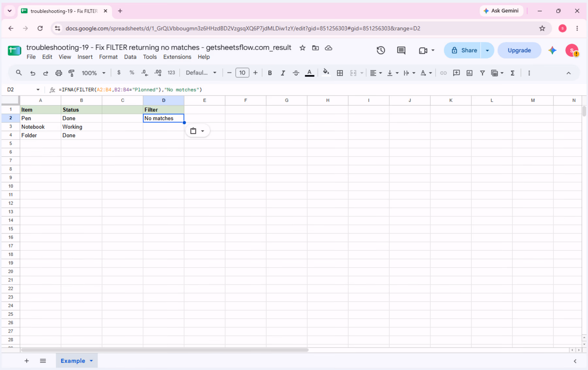Toggle bold formatting
588x370 pixels.
270,73
